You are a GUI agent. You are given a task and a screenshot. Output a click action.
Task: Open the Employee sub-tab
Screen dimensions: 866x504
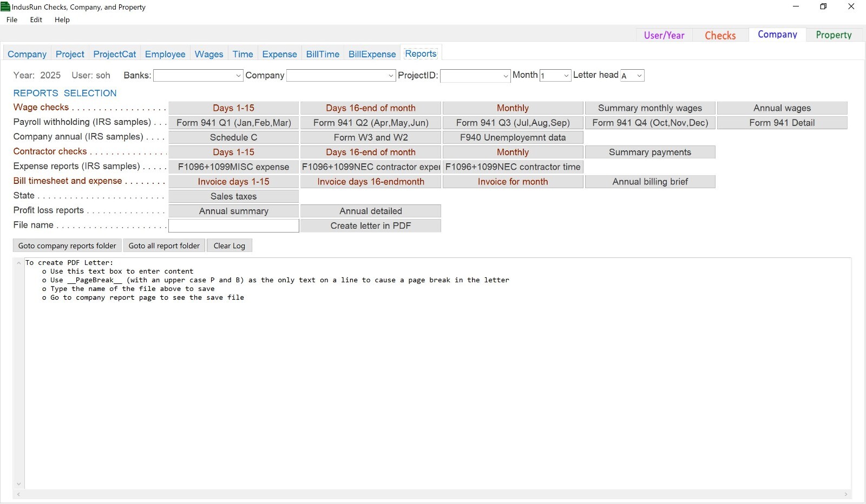pos(165,54)
